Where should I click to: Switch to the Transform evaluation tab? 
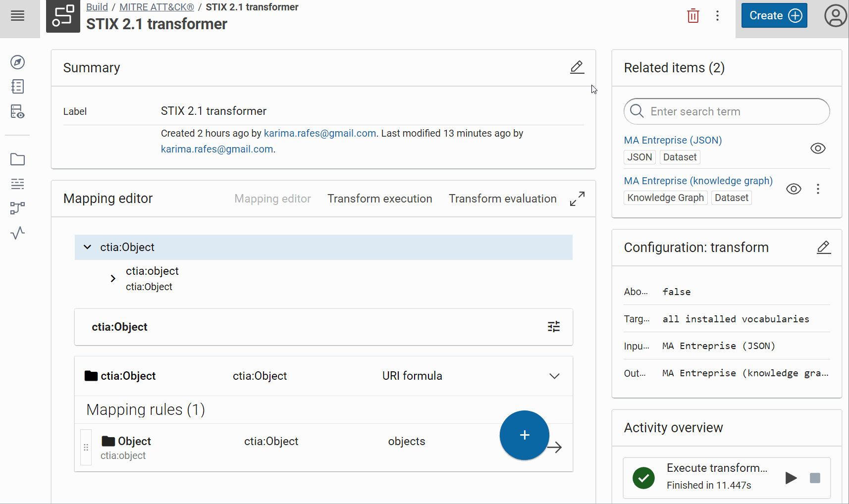click(x=502, y=199)
